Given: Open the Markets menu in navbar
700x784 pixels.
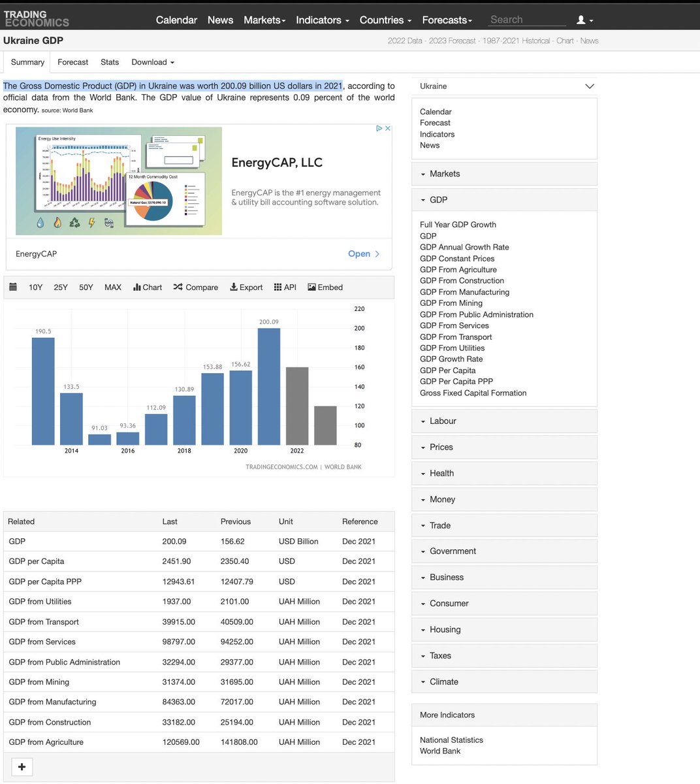Looking at the screenshot, I should click(x=264, y=20).
